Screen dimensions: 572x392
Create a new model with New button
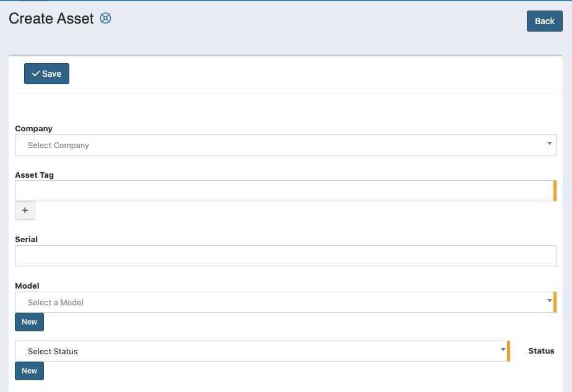30,322
